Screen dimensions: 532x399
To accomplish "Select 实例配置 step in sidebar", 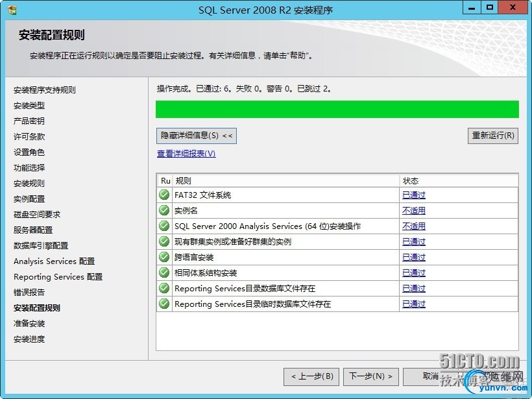I will pos(29,199).
